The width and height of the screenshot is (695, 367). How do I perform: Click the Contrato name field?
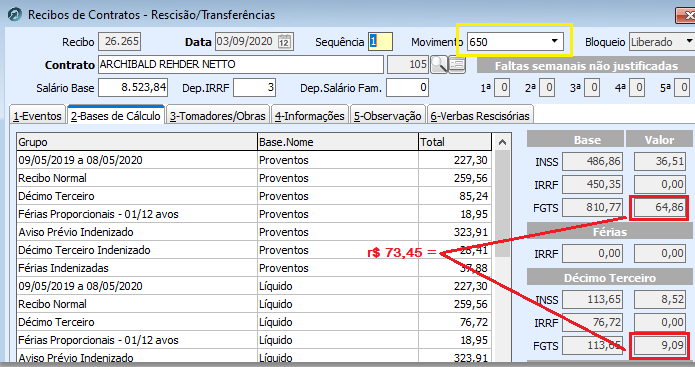(x=241, y=65)
